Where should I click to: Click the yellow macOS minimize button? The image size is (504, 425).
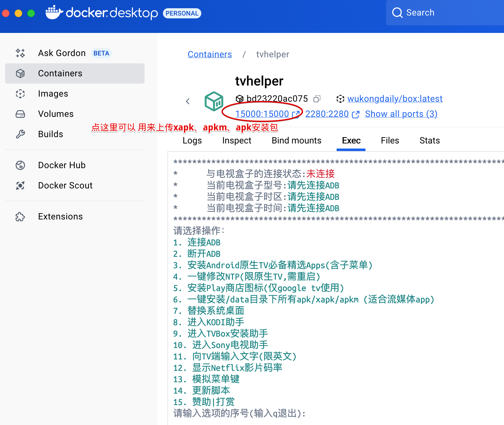pyautogui.click(x=18, y=13)
